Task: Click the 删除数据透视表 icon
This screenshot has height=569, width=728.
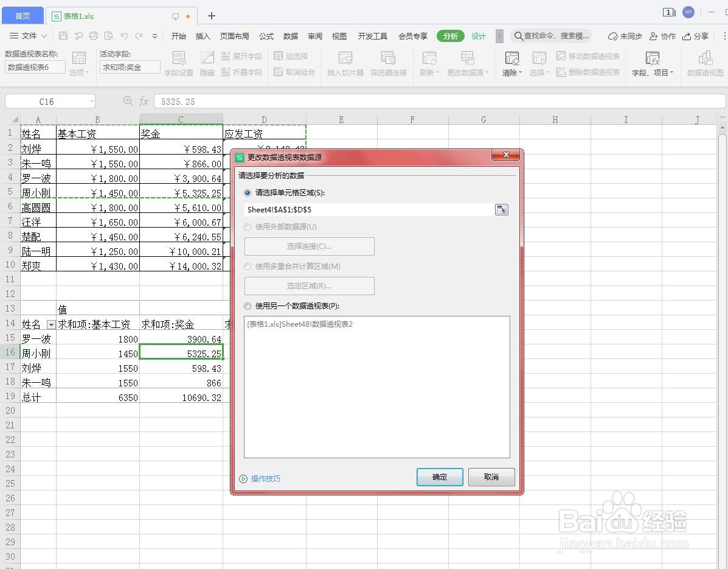Action: tap(561, 72)
